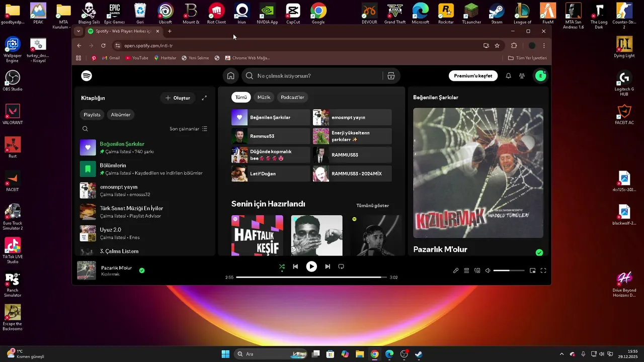The height and width of the screenshot is (362, 644).
Task: Click Premium'u keşfet button
Action: [x=473, y=76]
